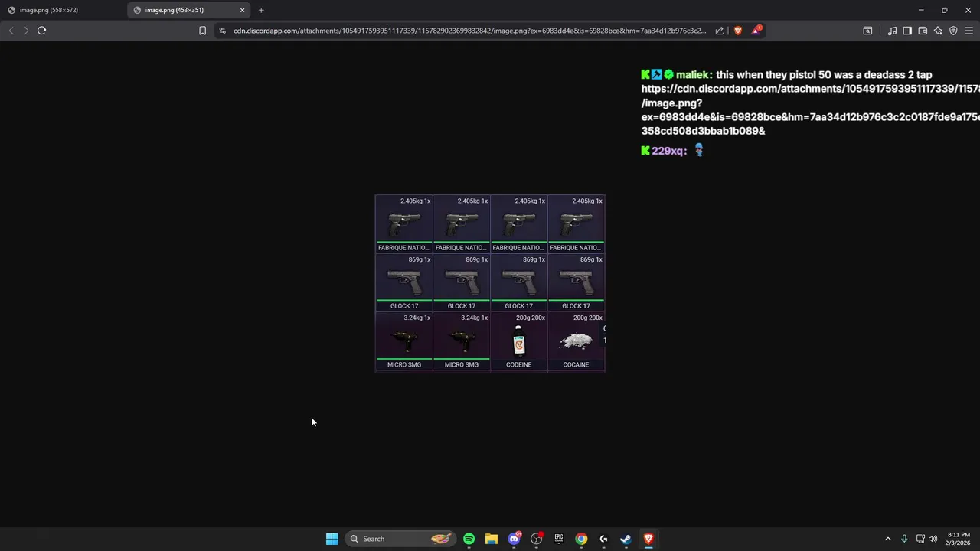Open Spotify from the taskbar
Image resolution: width=980 pixels, height=551 pixels.
[469, 539]
